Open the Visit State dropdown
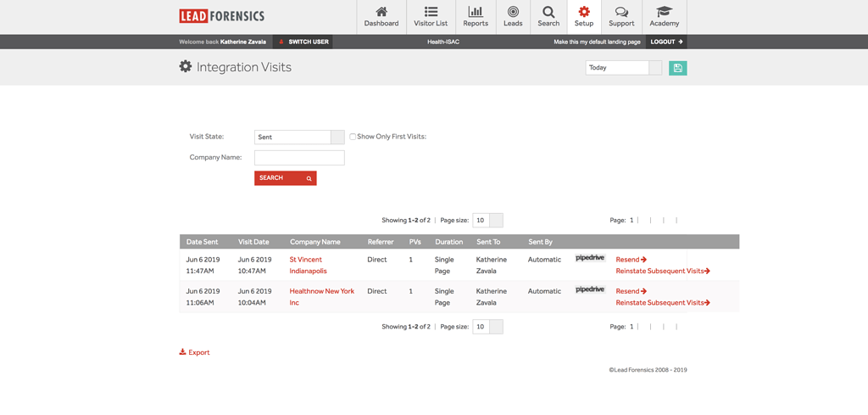 click(299, 137)
